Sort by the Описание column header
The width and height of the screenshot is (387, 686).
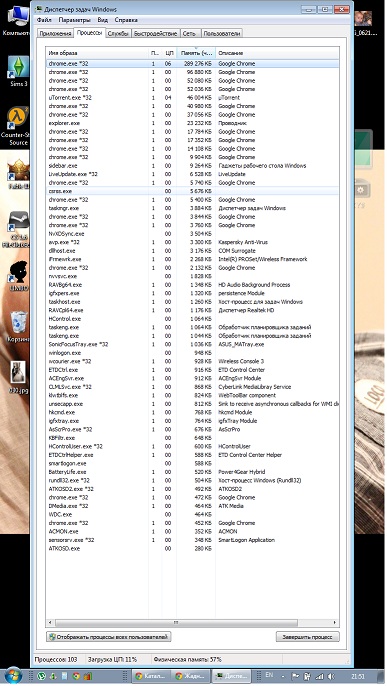(277, 53)
